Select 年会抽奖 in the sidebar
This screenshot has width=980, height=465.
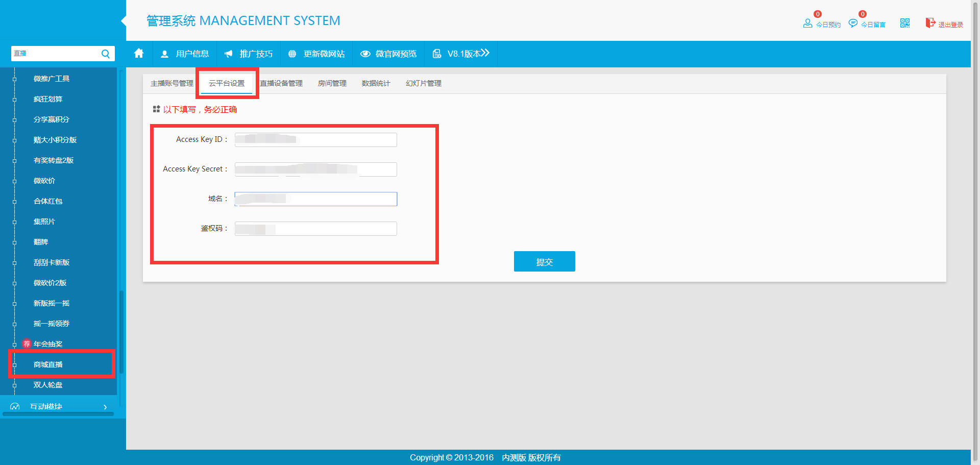pos(48,344)
